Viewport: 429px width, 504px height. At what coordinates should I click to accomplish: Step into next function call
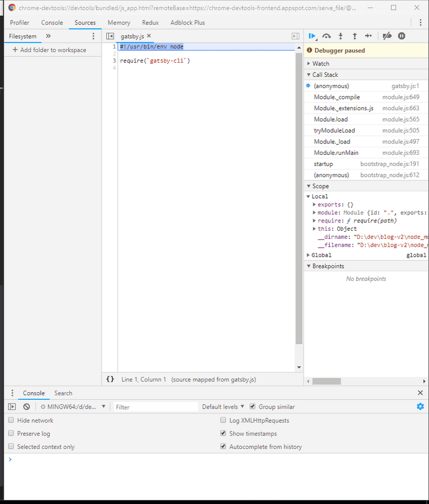click(341, 36)
